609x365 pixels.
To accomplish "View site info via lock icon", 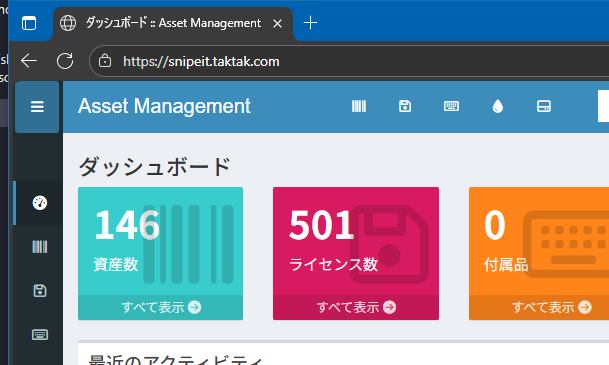I will click(105, 61).
